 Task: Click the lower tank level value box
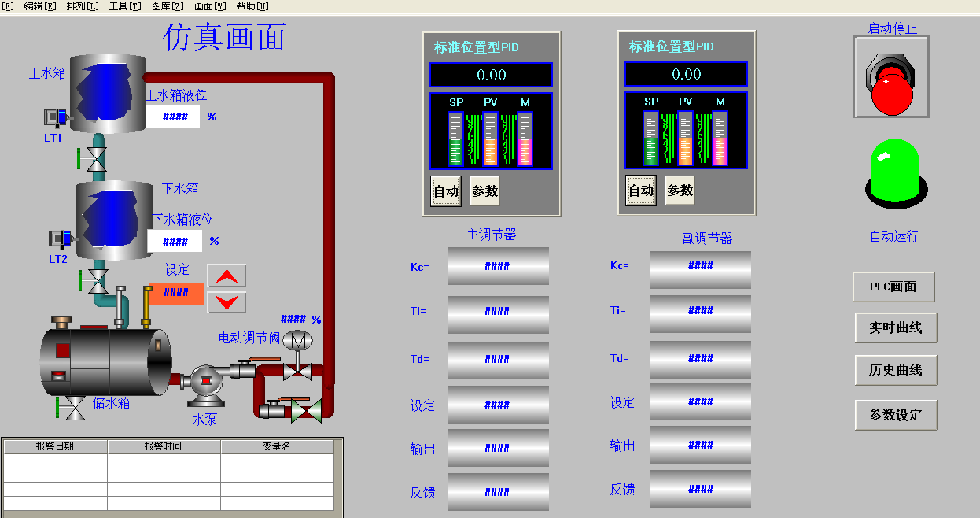point(175,242)
